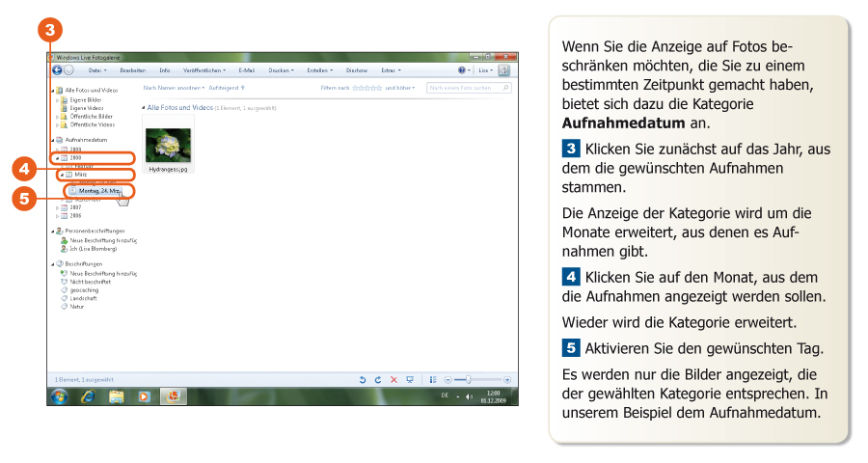Click the back navigation arrow button

pyautogui.click(x=57, y=70)
